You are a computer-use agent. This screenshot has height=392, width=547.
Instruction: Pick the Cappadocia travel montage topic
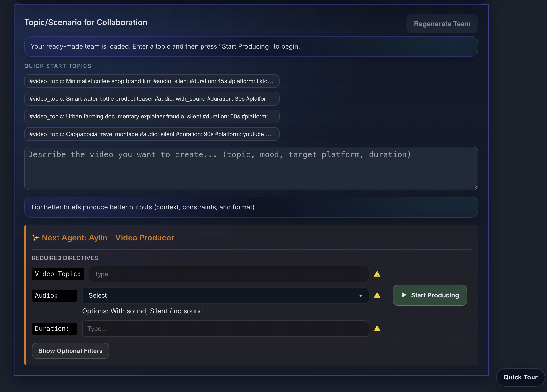151,134
